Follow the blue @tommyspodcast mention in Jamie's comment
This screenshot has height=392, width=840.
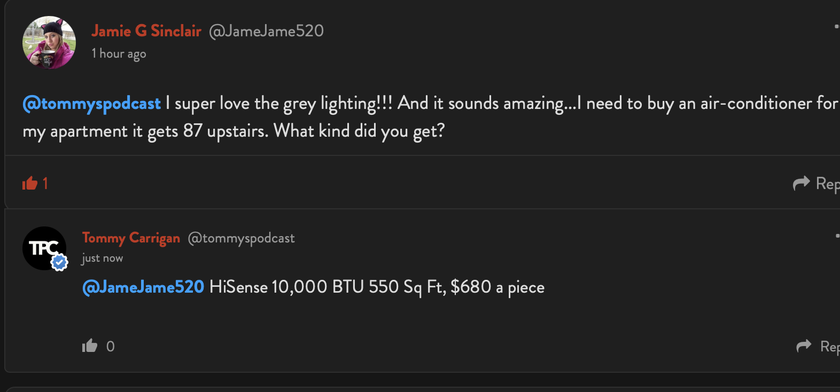(92, 104)
